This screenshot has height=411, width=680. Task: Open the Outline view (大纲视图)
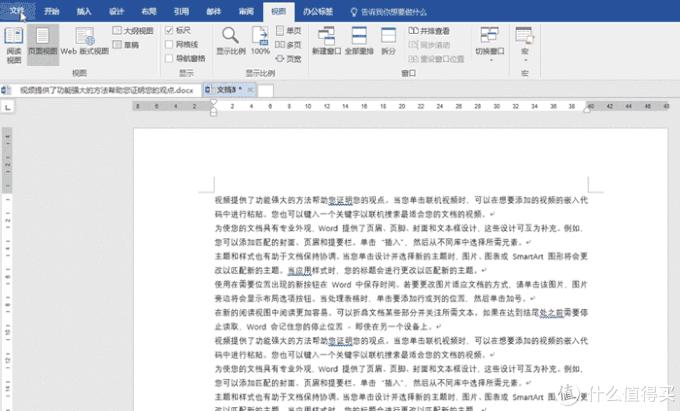point(133,30)
